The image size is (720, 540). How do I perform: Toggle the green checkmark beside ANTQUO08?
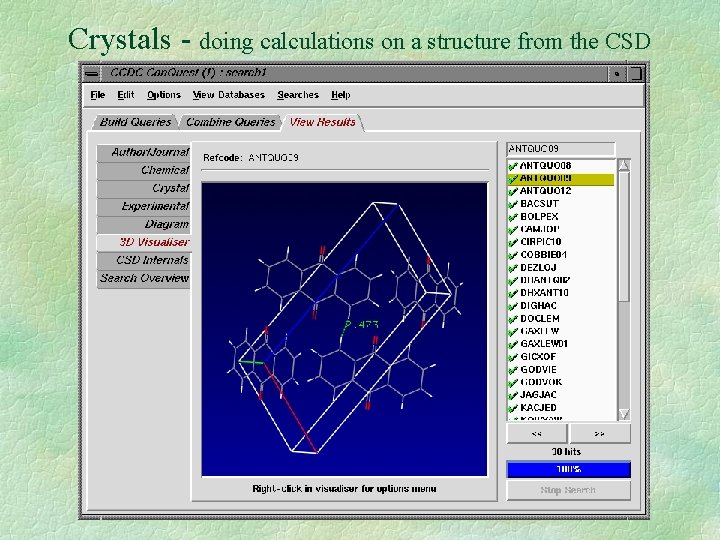(x=513, y=166)
